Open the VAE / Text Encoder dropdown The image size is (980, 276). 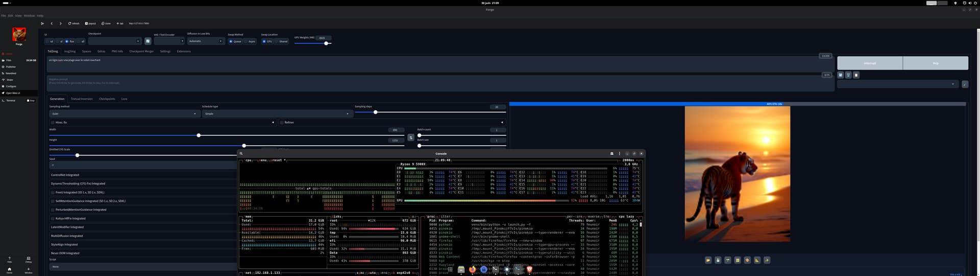pos(169,41)
